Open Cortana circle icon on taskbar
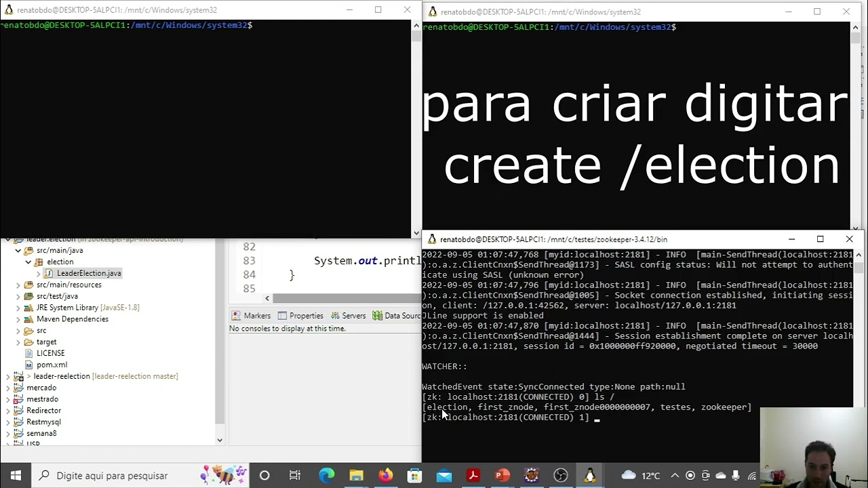 tap(264, 476)
